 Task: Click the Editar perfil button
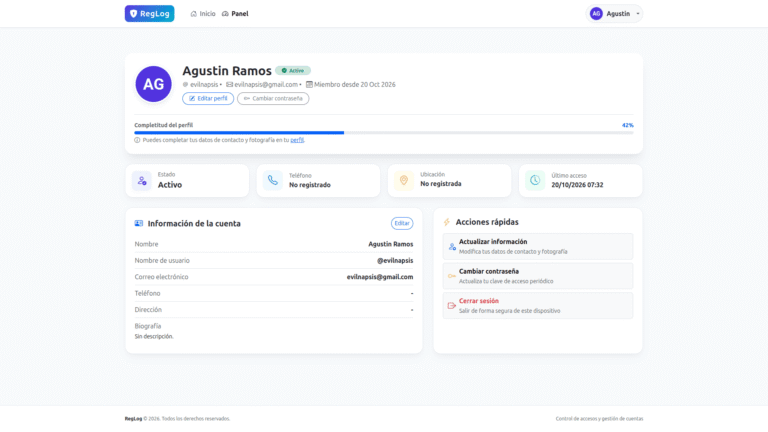point(208,98)
